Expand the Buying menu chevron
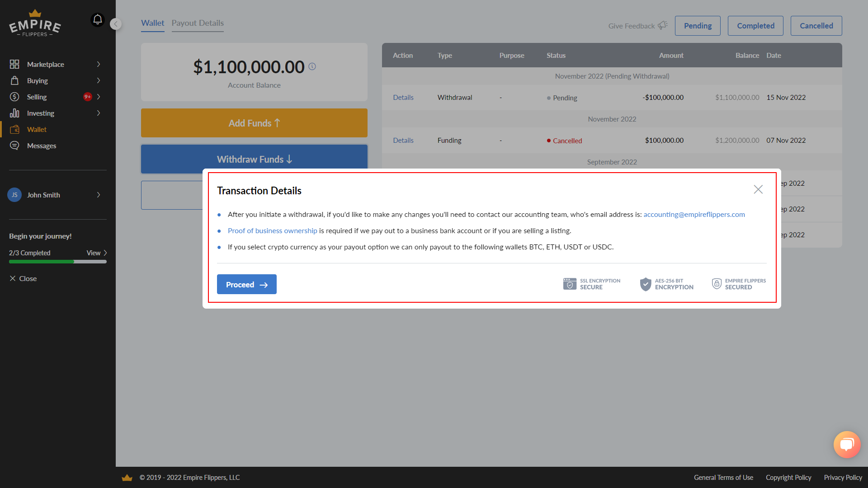This screenshot has width=868, height=488. pos(99,80)
